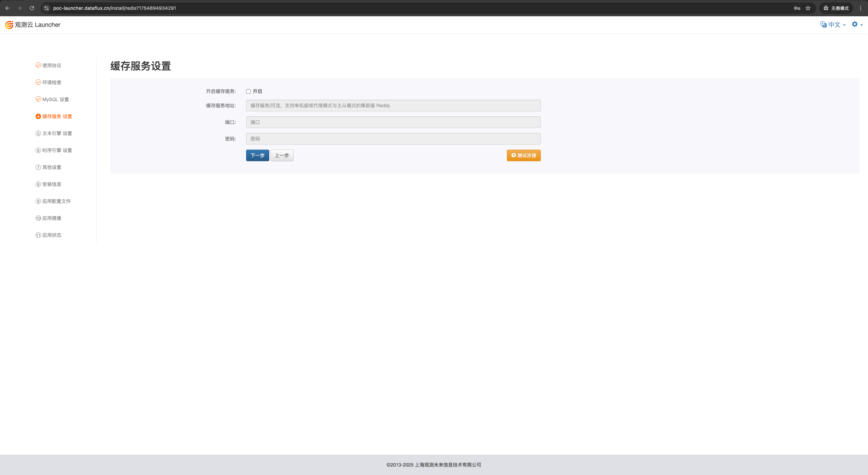Click the 观测云 Launcher logo
This screenshot has width=868, height=475.
[33, 24]
